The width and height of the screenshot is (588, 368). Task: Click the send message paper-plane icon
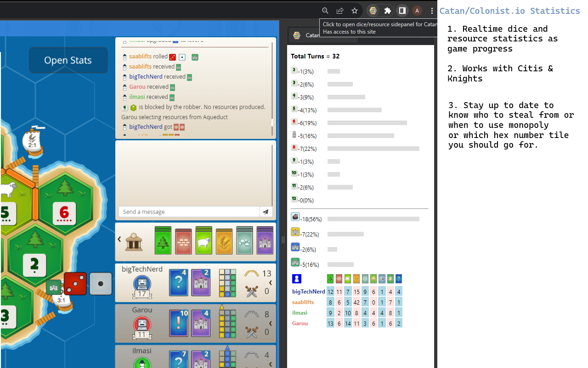[266, 212]
